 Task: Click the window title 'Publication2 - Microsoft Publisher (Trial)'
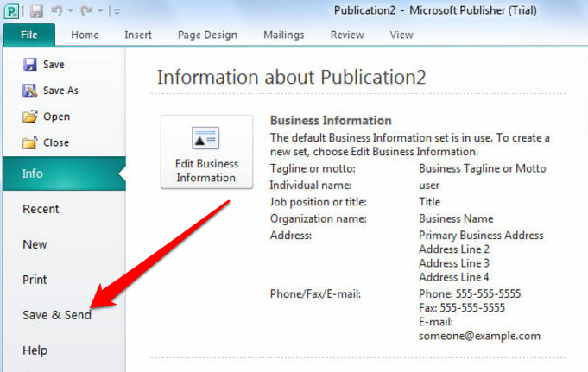(x=435, y=10)
